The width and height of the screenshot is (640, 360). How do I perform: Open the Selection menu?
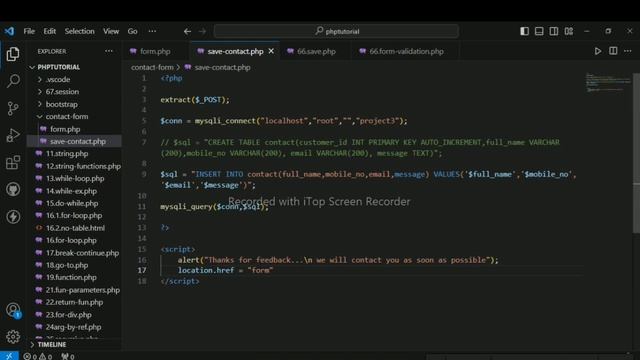79,31
